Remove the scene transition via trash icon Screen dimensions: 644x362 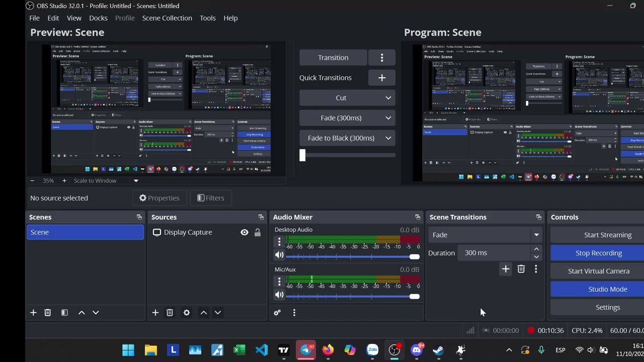tap(521, 269)
